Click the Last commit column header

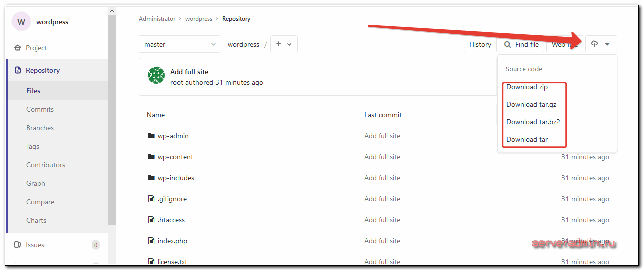click(x=383, y=115)
